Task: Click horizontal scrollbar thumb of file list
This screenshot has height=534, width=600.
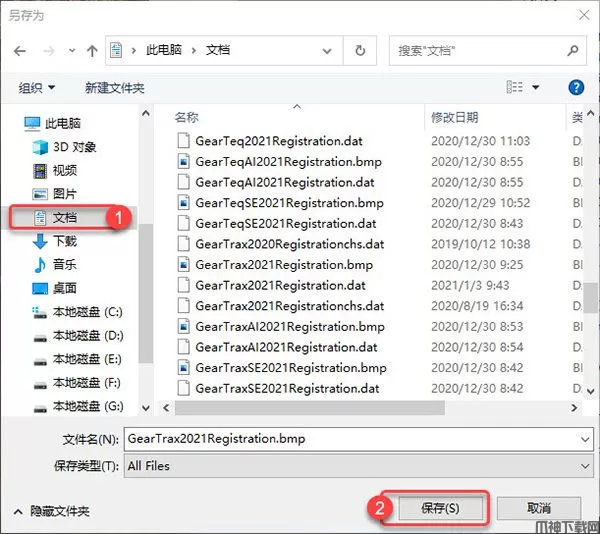Action: tap(310, 408)
